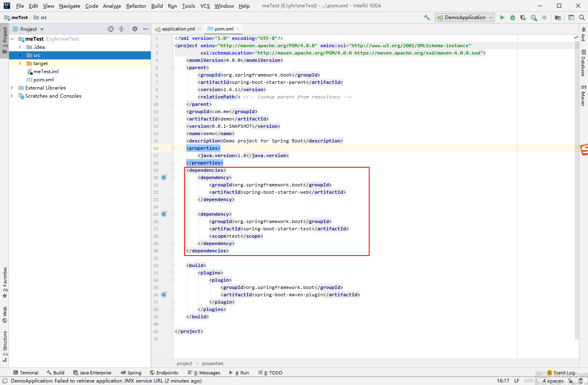The image size is (588, 385).
Task: Open Run Anything icon in toolbar
Action: 571,17
